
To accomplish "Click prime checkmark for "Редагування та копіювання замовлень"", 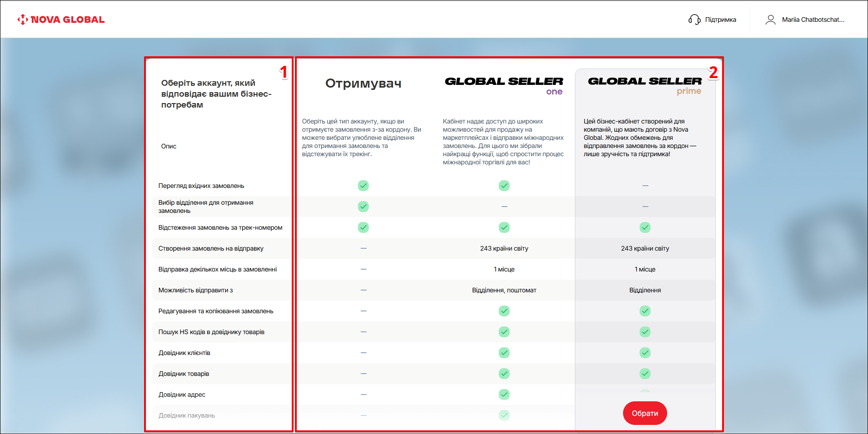I will point(645,311).
